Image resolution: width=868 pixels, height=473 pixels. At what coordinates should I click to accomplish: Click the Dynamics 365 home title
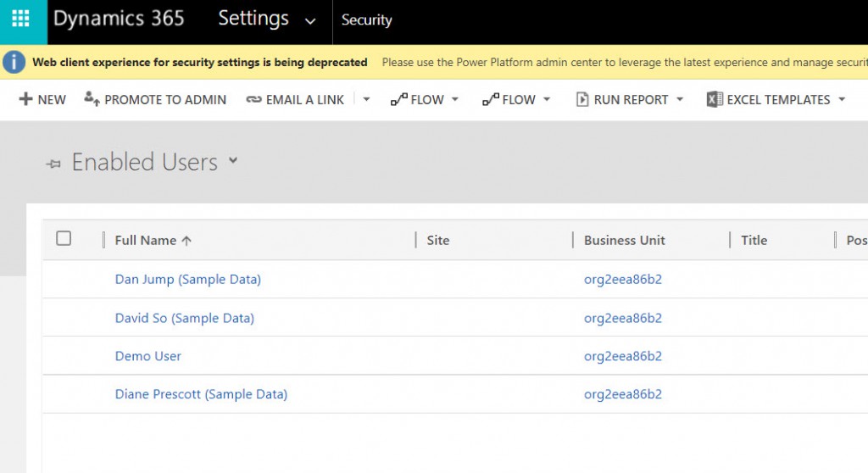119,19
